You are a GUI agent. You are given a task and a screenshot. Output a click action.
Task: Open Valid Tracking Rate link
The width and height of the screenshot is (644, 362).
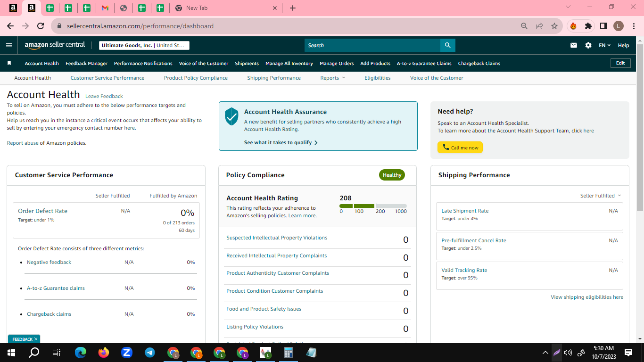click(x=464, y=270)
